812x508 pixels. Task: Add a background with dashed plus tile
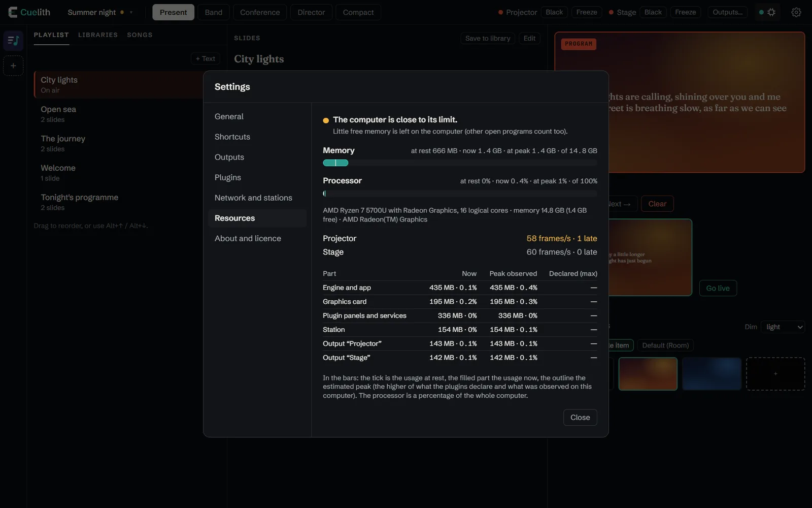click(x=775, y=374)
